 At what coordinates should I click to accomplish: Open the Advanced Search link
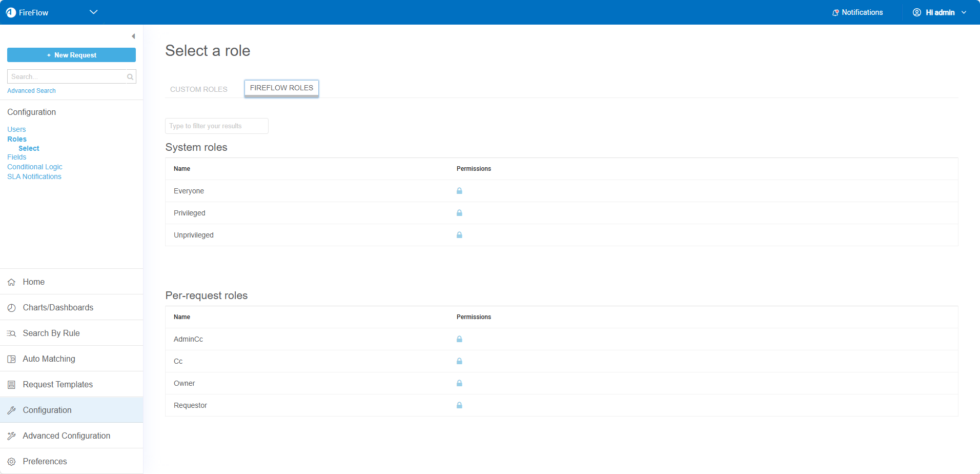pyautogui.click(x=31, y=91)
